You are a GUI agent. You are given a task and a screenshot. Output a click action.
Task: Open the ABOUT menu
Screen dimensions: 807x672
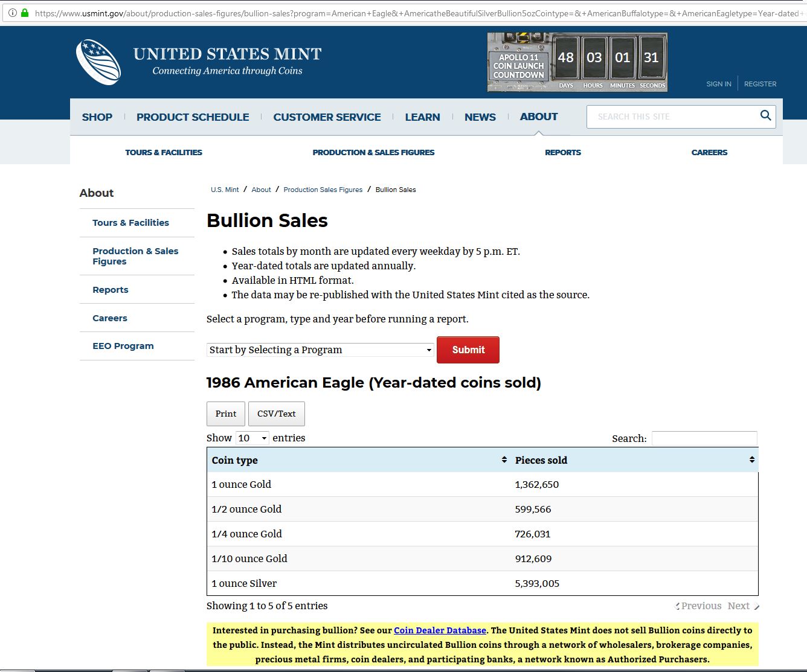point(539,117)
